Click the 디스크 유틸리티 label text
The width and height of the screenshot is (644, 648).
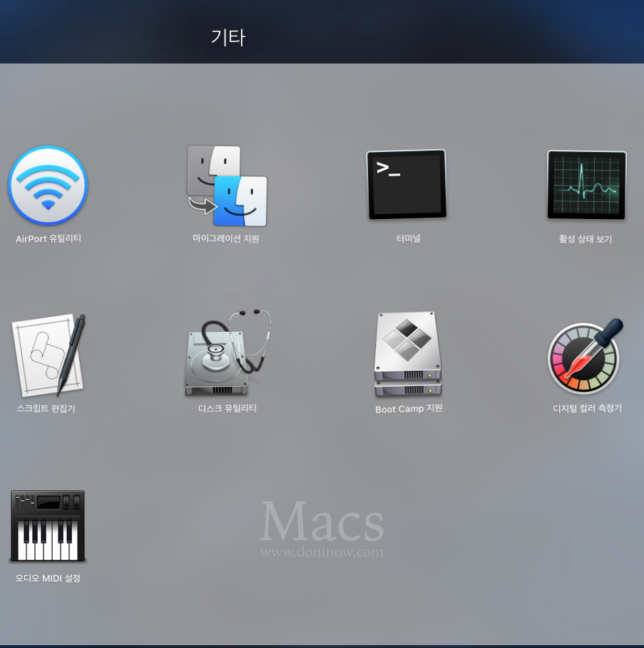tap(228, 408)
